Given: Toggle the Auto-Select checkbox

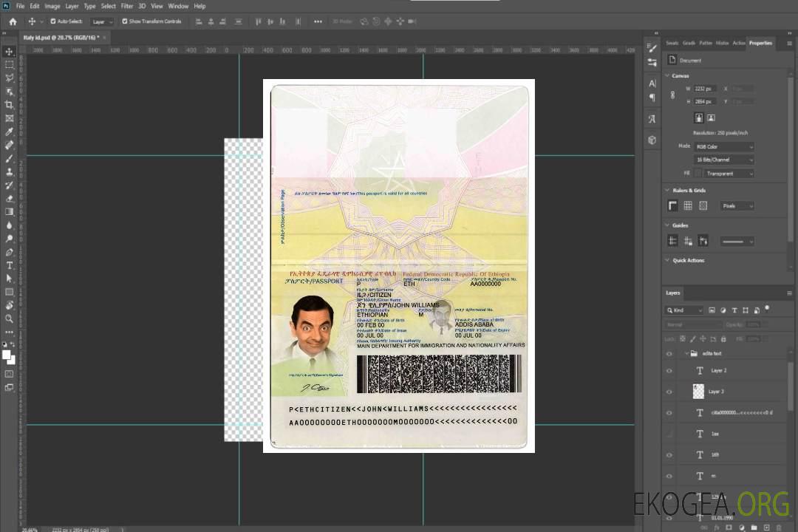Looking at the screenshot, I should tap(53, 21).
